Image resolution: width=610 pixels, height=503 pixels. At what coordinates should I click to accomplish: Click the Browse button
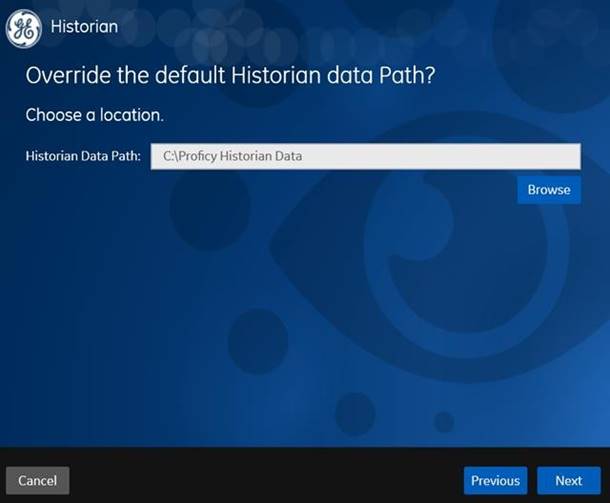tap(549, 190)
